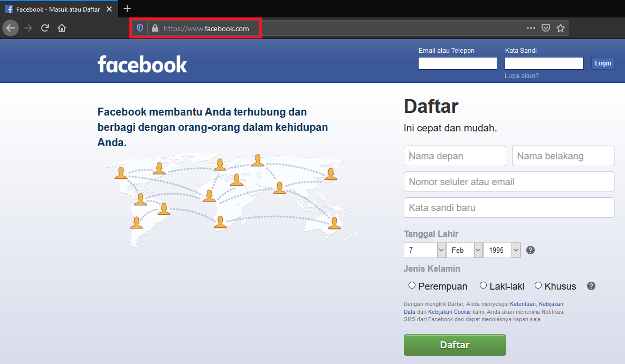Select the Khusus radio button

point(538,285)
